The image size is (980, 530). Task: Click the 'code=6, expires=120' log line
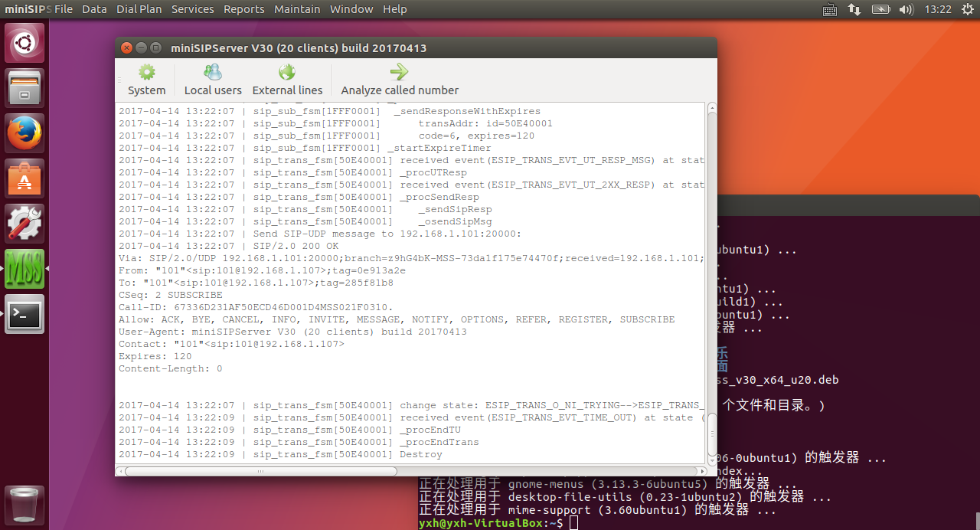coord(326,136)
